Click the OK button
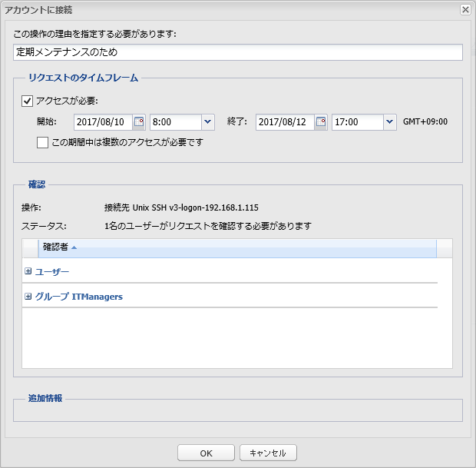Viewport: 476px width, 468px height. [x=206, y=453]
